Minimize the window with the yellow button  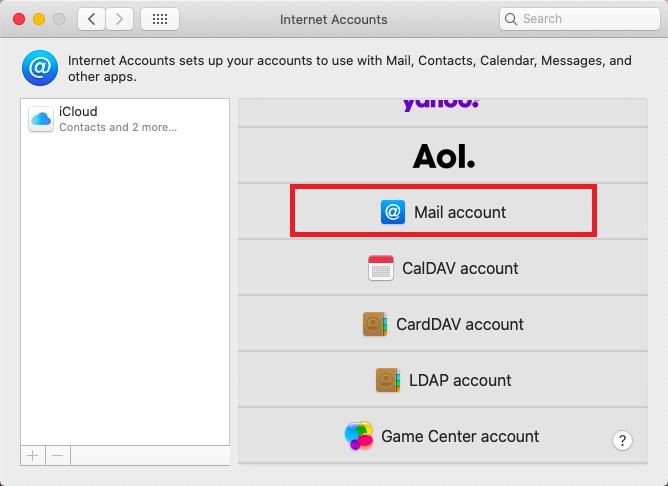click(x=39, y=19)
